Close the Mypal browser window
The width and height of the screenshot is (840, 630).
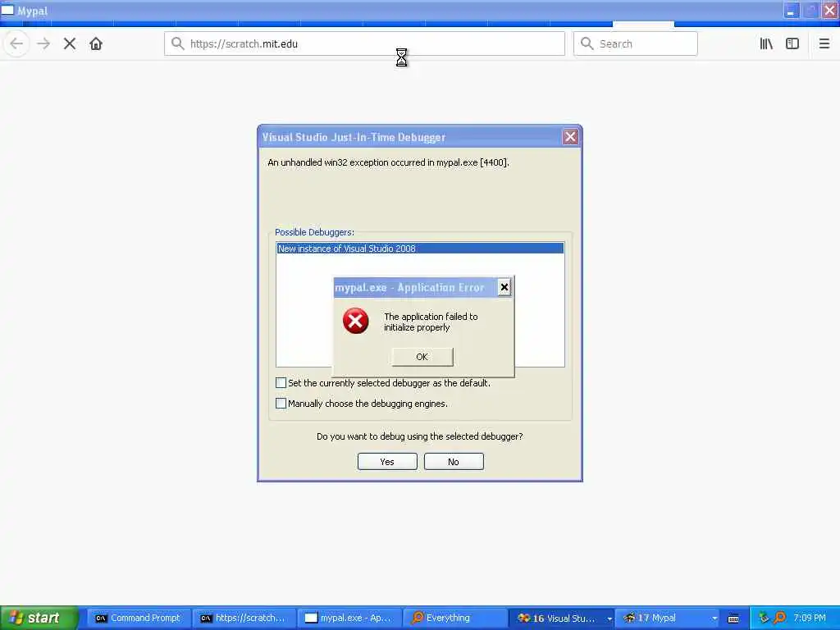[831, 10]
